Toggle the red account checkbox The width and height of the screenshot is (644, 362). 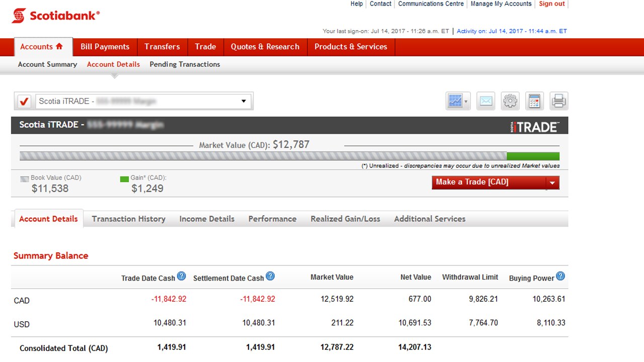[x=24, y=101]
